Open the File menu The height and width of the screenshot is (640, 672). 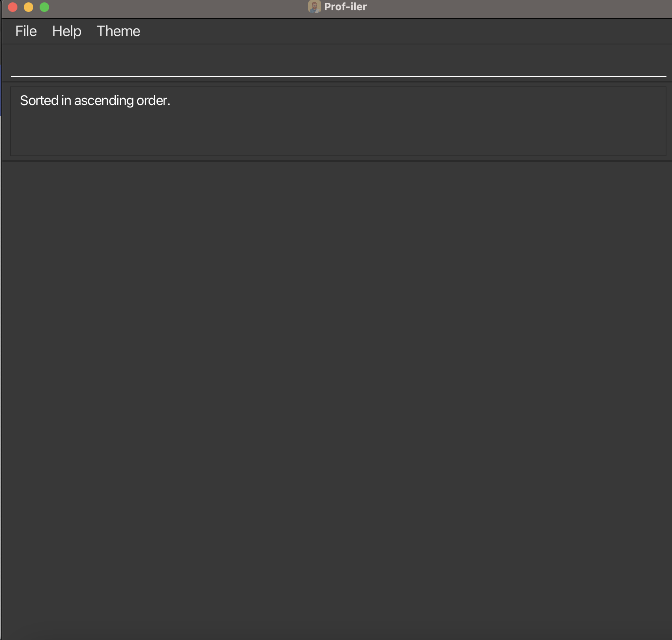pos(26,31)
